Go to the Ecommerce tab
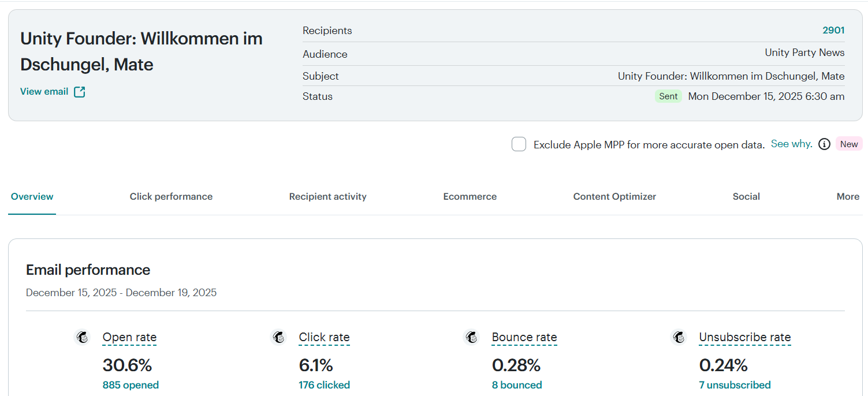Image resolution: width=868 pixels, height=396 pixels. pos(470,197)
